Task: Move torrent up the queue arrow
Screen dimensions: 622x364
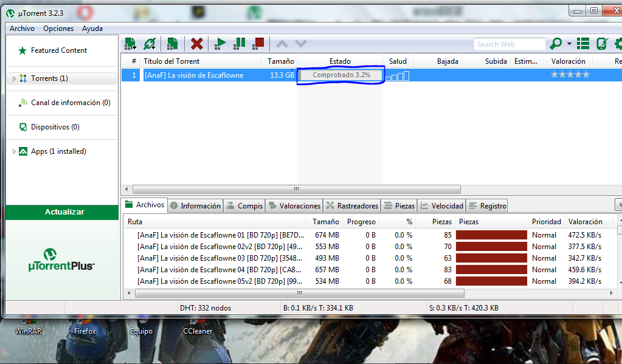Action: click(x=282, y=44)
